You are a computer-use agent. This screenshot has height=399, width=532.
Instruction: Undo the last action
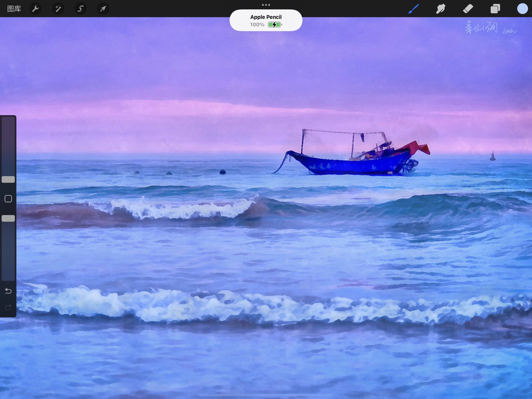[8, 291]
